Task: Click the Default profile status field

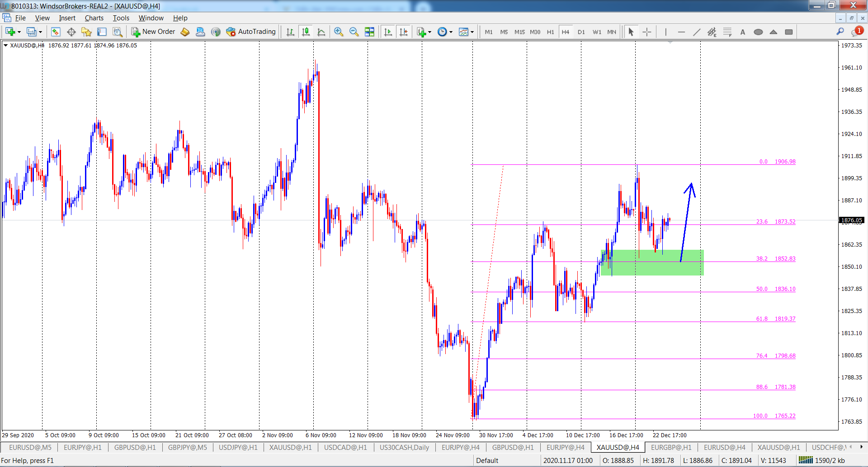Action: tap(487, 460)
